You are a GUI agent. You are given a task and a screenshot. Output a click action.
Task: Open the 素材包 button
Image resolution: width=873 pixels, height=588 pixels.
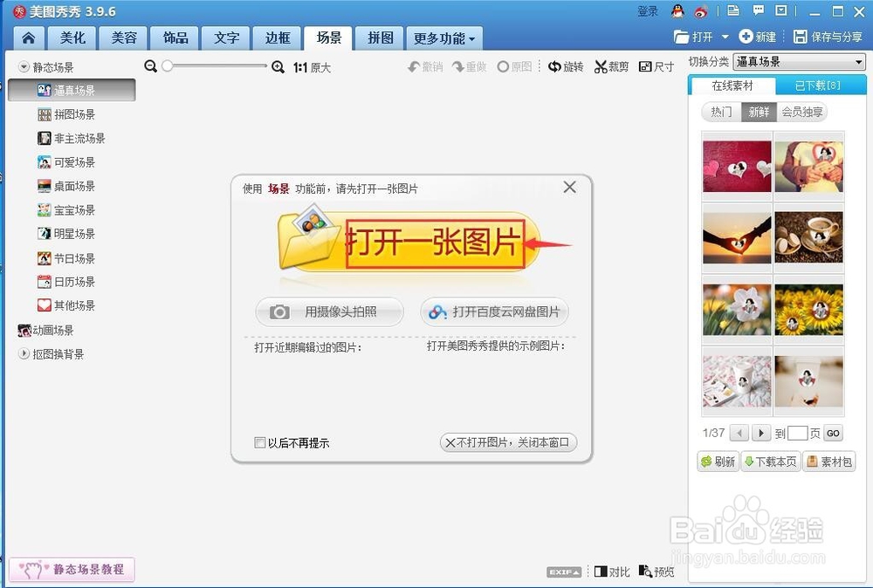click(x=829, y=462)
